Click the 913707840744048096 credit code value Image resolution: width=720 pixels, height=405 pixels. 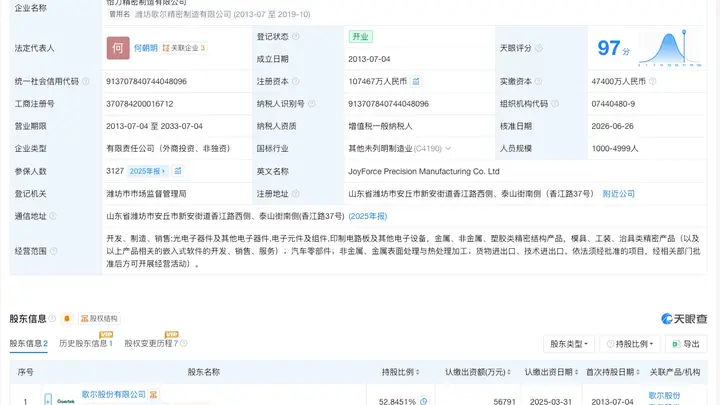click(x=146, y=81)
